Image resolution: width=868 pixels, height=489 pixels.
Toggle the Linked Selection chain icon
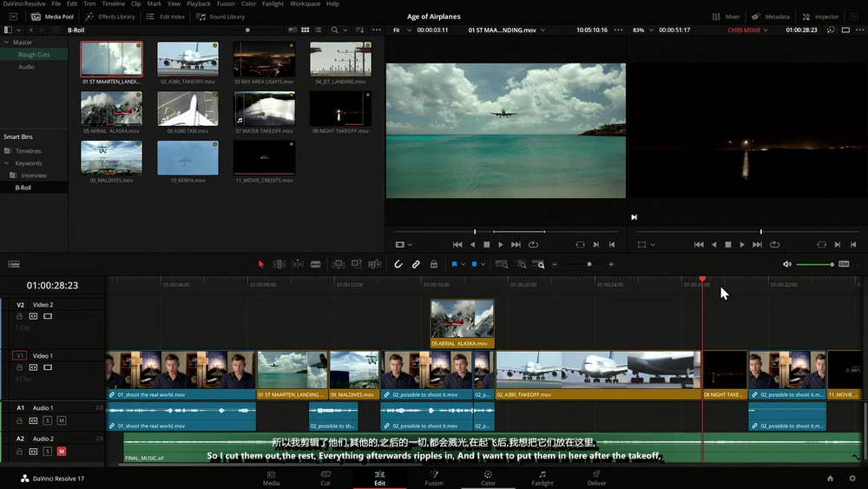pyautogui.click(x=416, y=264)
